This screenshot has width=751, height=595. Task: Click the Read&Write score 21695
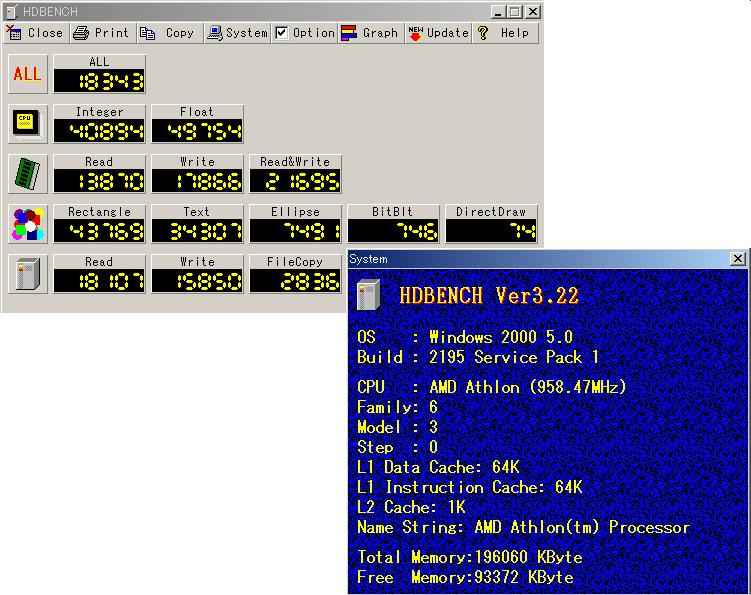(x=296, y=181)
